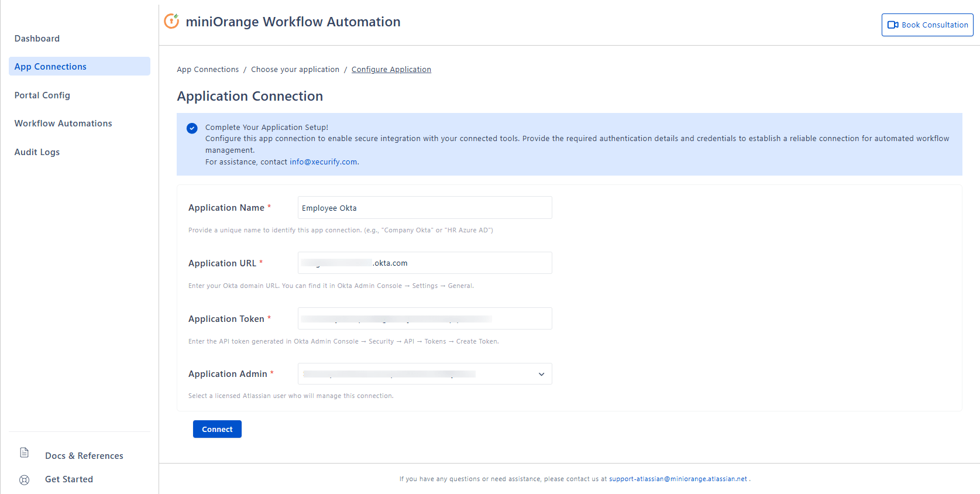980x494 pixels.
Task: Click the Get Started lifebuoy icon
Action: 25,480
